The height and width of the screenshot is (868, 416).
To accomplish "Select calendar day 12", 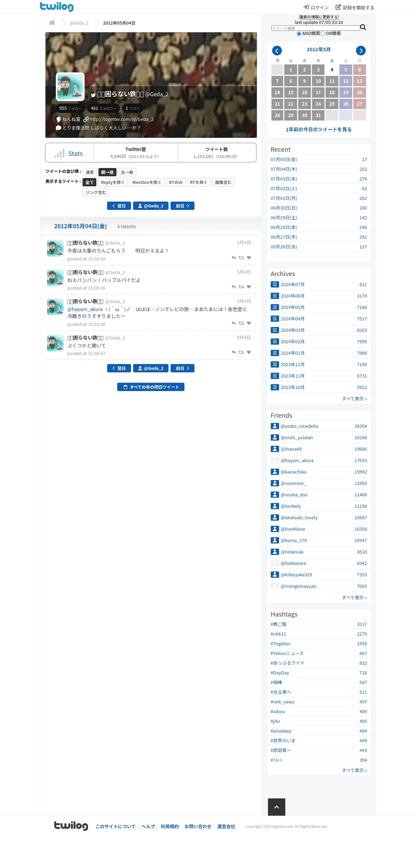I will pyautogui.click(x=346, y=81).
